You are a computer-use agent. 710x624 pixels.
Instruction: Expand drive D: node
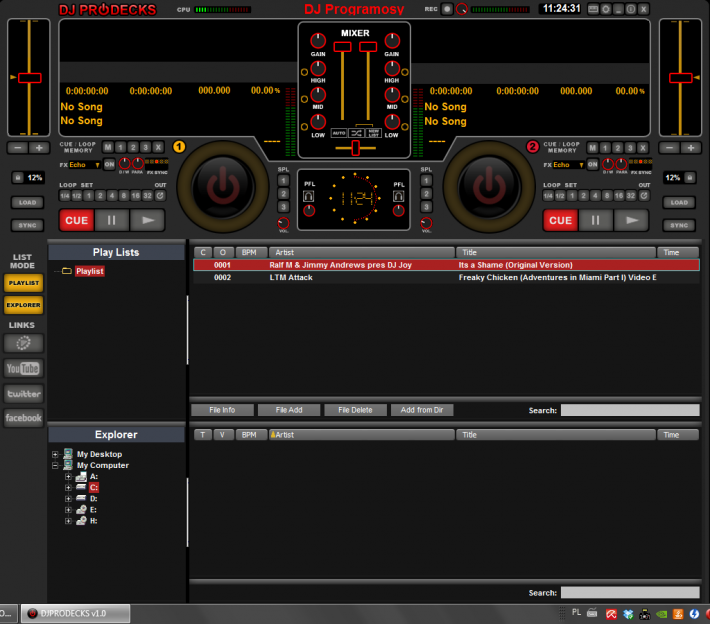68,499
